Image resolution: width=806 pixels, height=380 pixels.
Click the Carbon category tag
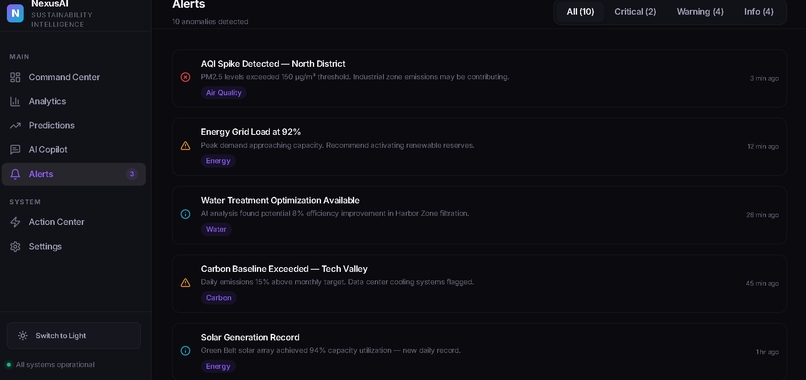coord(218,298)
